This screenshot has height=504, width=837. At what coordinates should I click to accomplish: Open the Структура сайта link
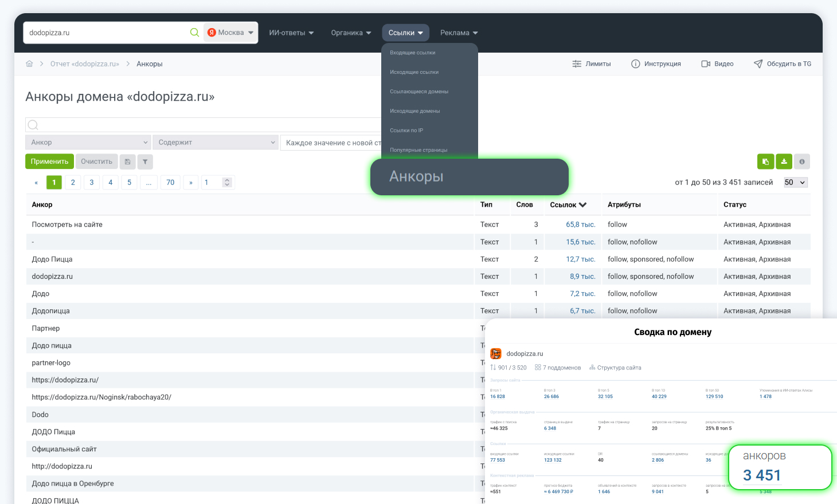(619, 368)
